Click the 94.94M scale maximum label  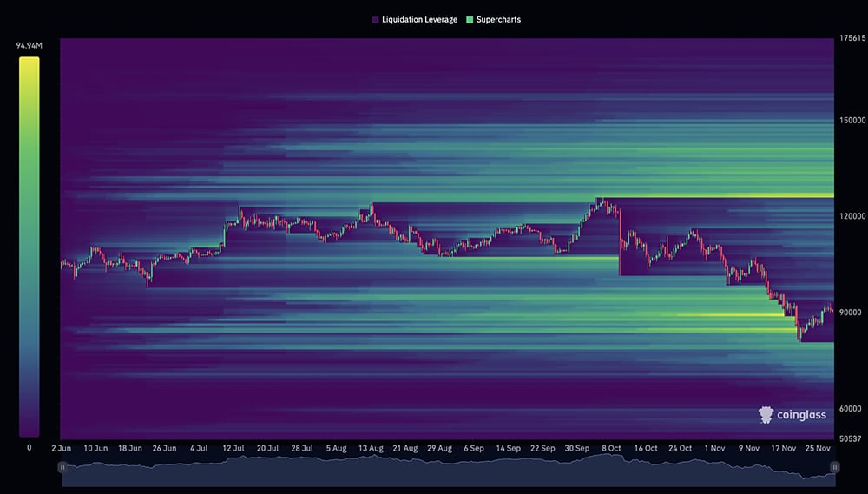29,45
